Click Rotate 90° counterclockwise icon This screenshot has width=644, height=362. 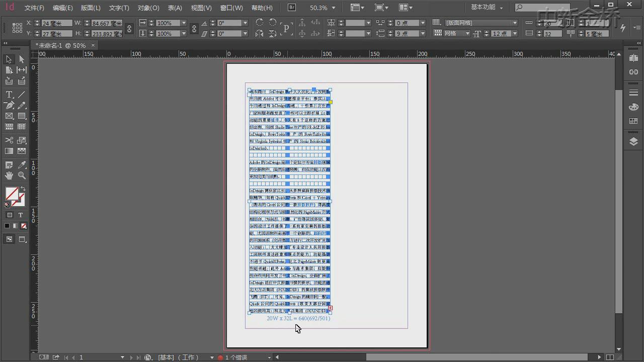[x=272, y=23]
